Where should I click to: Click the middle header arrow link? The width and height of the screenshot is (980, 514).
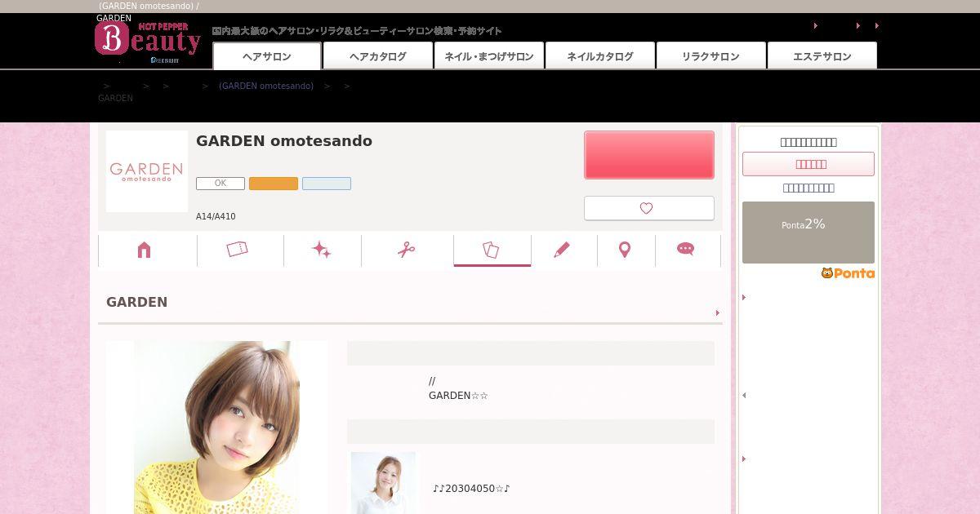pos(858,26)
